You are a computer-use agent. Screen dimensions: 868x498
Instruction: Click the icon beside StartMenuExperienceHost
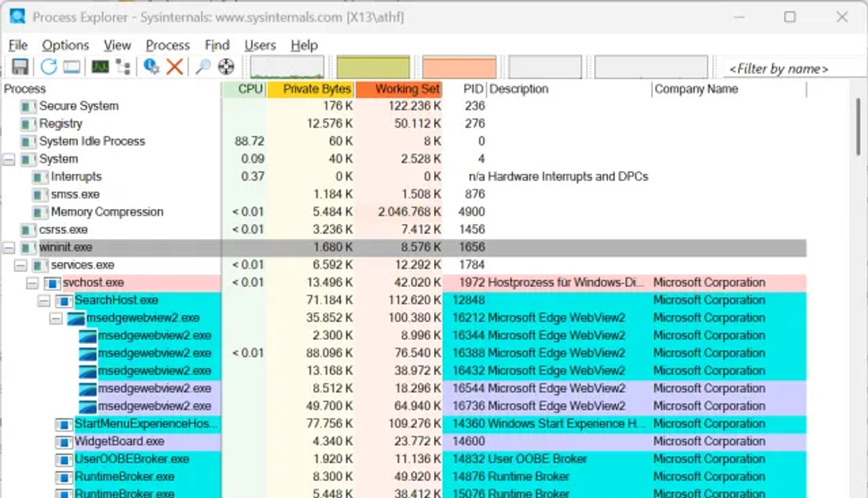pos(64,424)
